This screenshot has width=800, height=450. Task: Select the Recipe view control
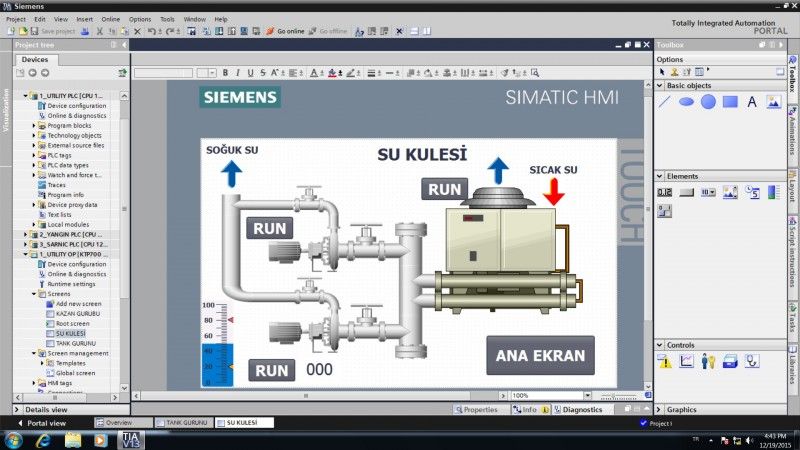coord(730,361)
